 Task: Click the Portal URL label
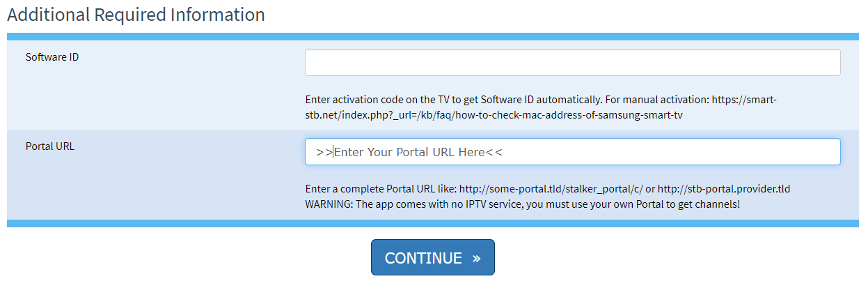tap(50, 146)
